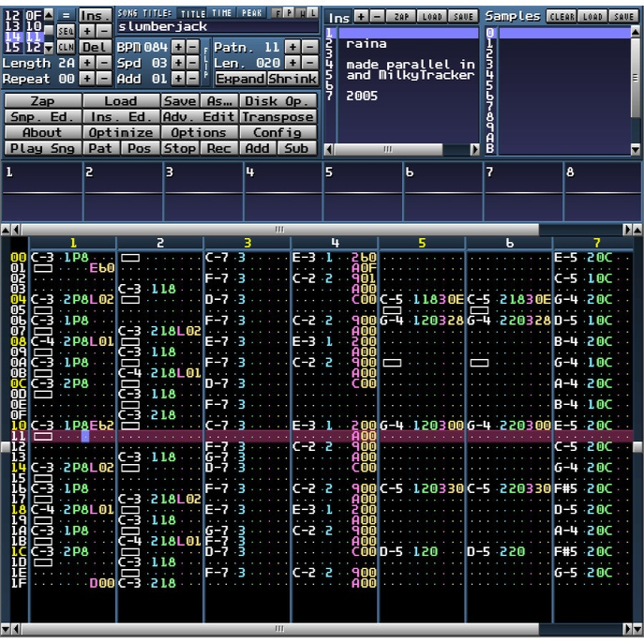Image resolution: width=644 pixels, height=644 pixels.
Task: Open the Smp. Ed. sample editor
Action: point(43,117)
